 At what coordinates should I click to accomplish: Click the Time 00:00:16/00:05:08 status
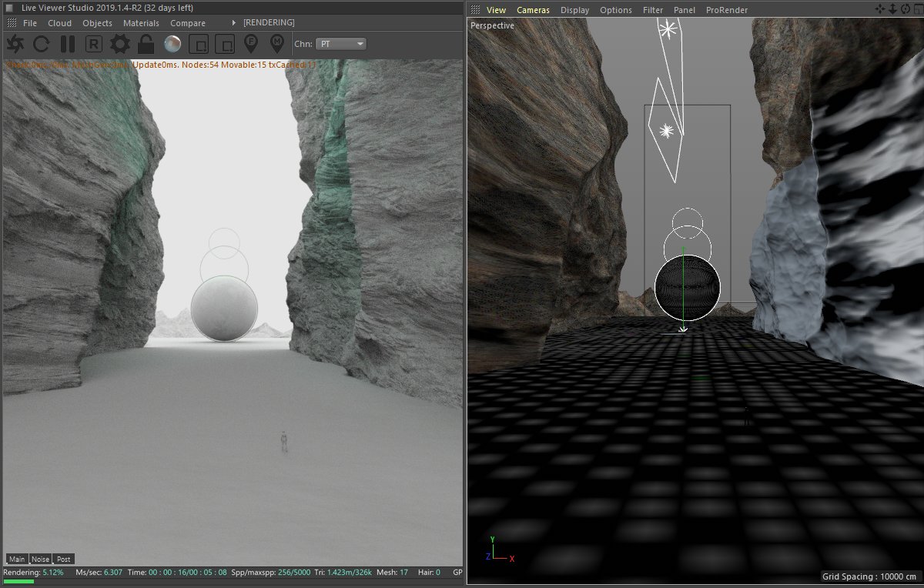coord(177,573)
